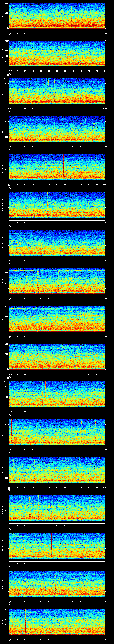Viewport: 114px width, 644px height.
Task: Click the last spectrogram panel starting at 17:02:00
Action: click(57, 621)
